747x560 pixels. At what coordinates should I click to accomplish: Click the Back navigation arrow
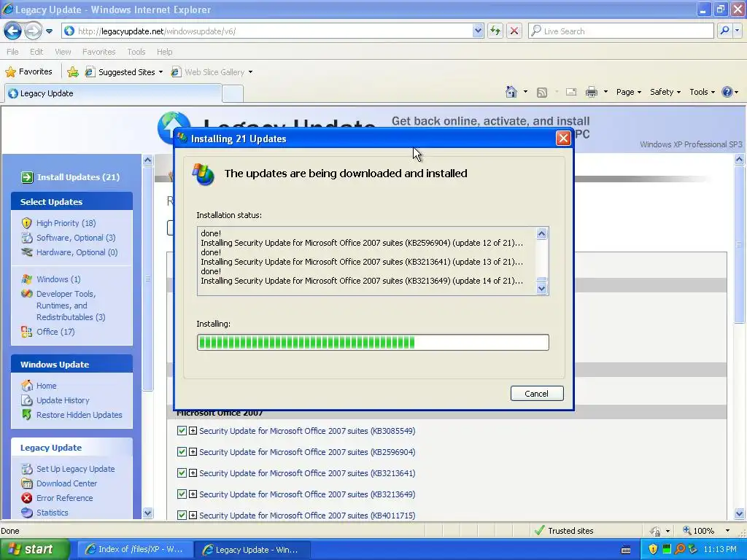(13, 31)
